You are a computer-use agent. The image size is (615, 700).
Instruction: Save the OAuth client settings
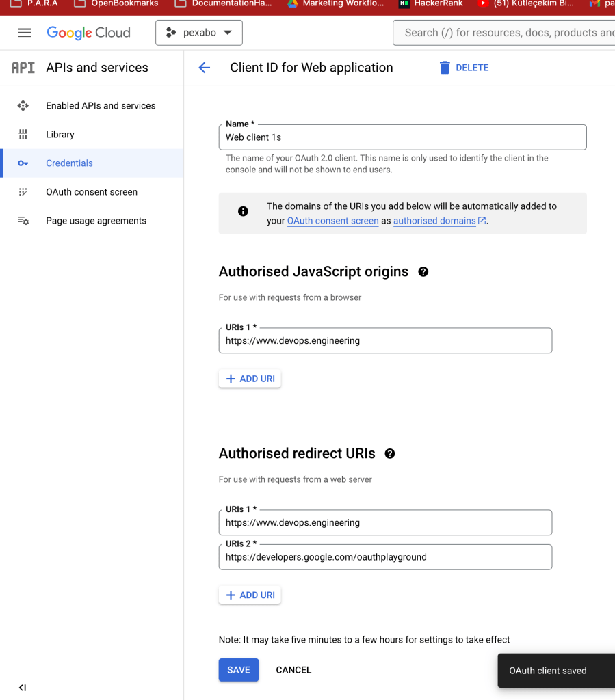tap(239, 670)
